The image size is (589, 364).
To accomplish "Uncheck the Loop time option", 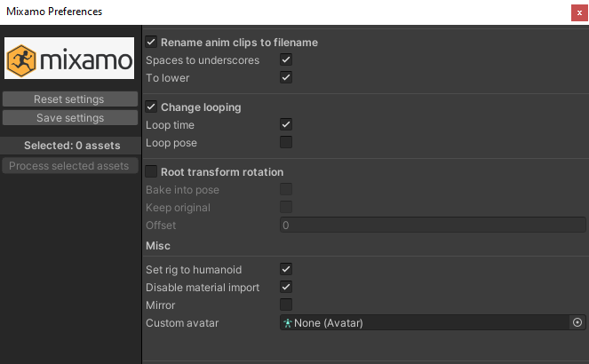I will coord(286,124).
